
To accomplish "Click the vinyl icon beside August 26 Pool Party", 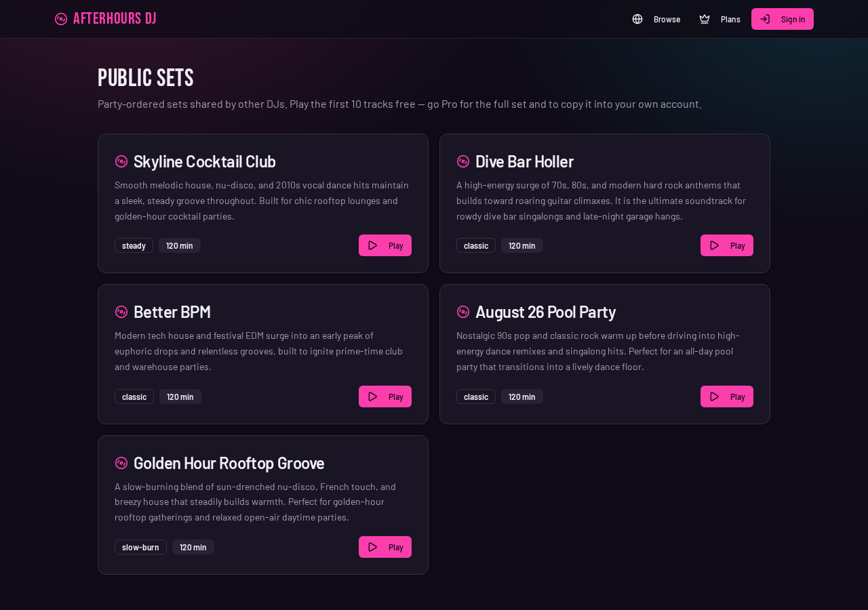I will click(463, 312).
